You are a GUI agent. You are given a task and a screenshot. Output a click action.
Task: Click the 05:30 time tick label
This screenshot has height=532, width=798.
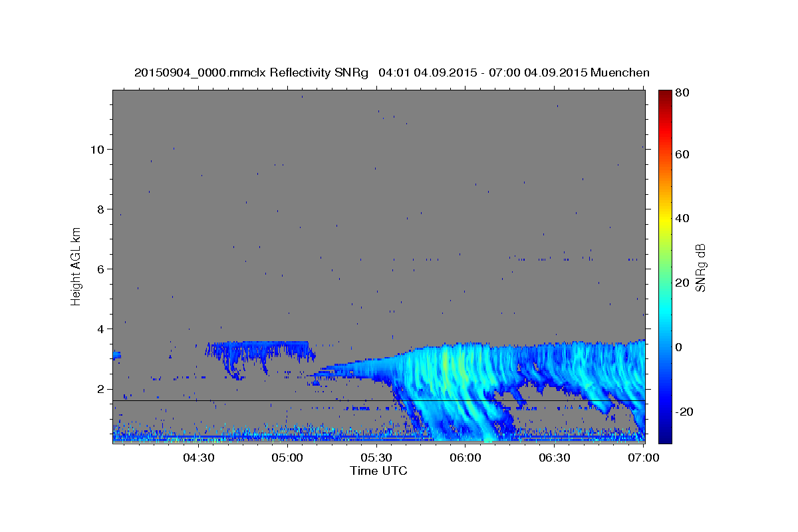coord(376,458)
